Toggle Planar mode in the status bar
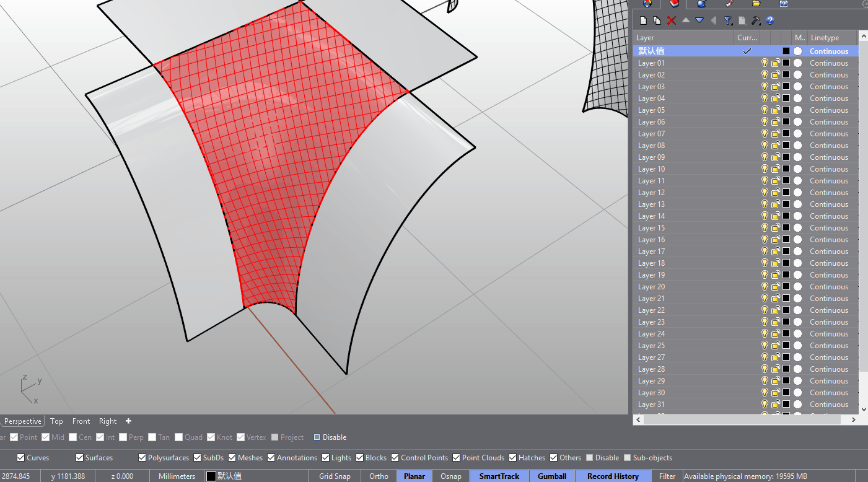Image resolution: width=868 pixels, height=482 pixels. click(414, 476)
